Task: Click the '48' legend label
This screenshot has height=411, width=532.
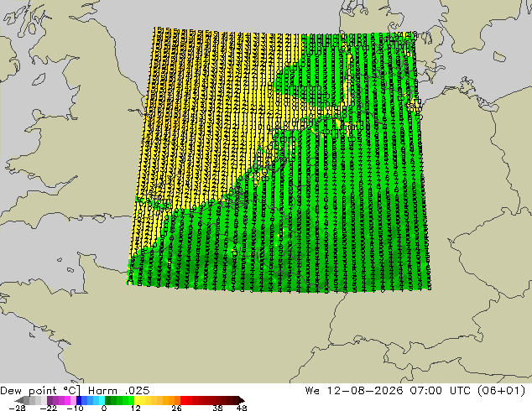Action: [x=242, y=408]
